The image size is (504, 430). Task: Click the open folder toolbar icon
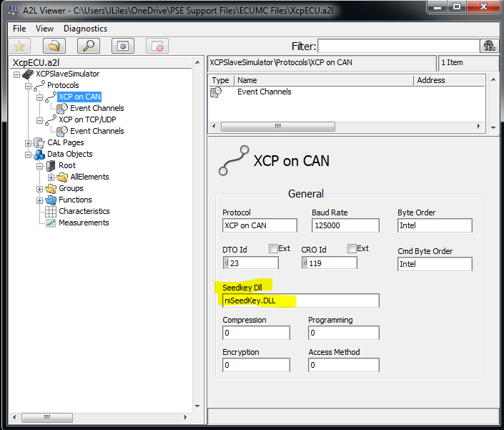coord(54,46)
